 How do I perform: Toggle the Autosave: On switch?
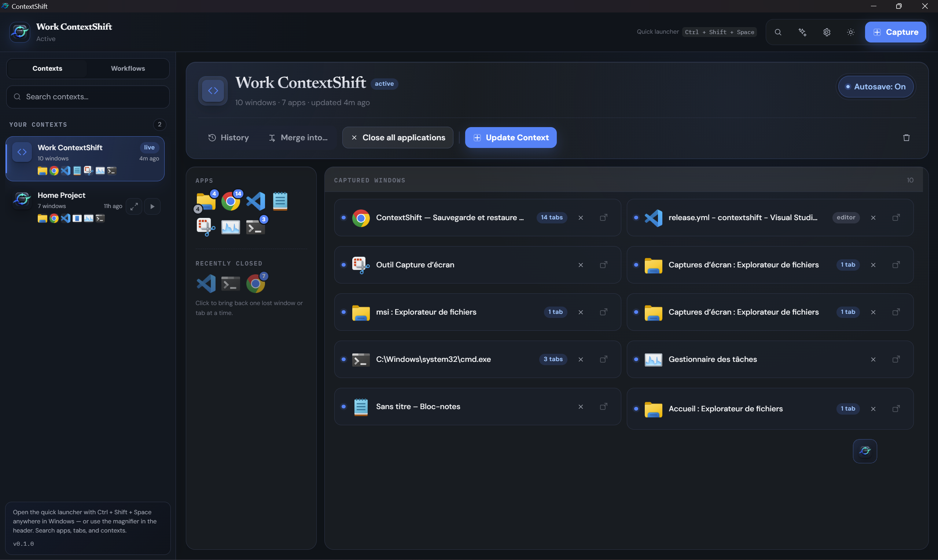tap(876, 86)
